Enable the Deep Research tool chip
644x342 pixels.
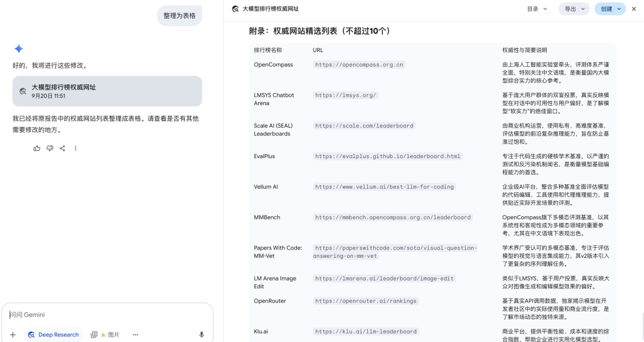[54, 335]
